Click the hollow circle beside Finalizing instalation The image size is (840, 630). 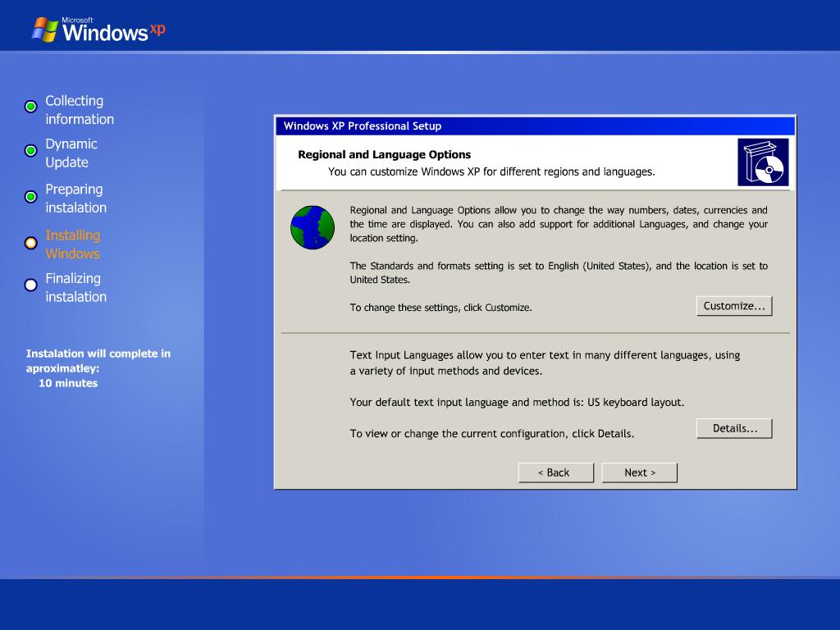click(30, 283)
